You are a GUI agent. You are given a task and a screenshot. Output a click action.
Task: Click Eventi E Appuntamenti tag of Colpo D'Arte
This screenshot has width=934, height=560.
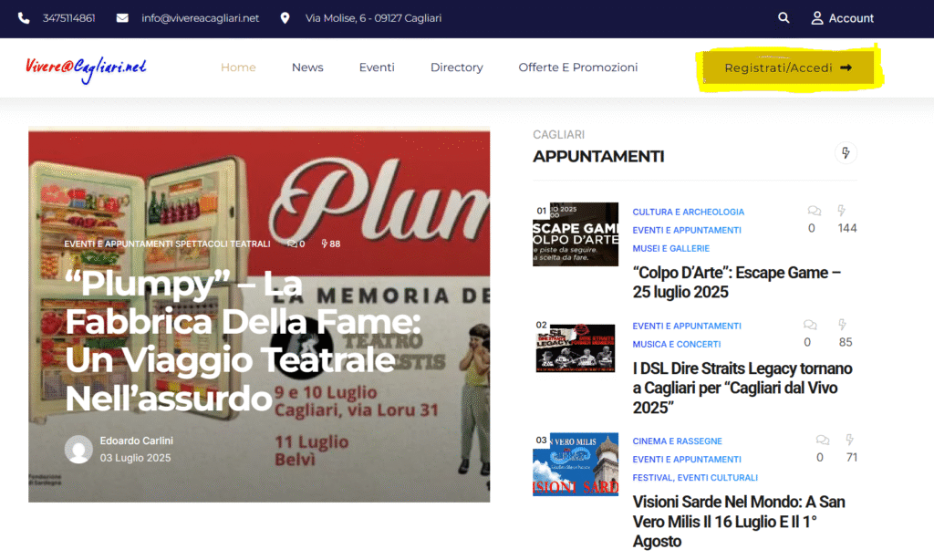coord(687,230)
